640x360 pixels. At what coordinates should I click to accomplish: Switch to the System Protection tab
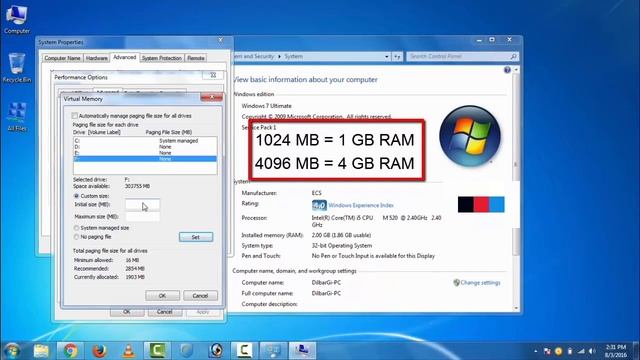pyautogui.click(x=162, y=58)
